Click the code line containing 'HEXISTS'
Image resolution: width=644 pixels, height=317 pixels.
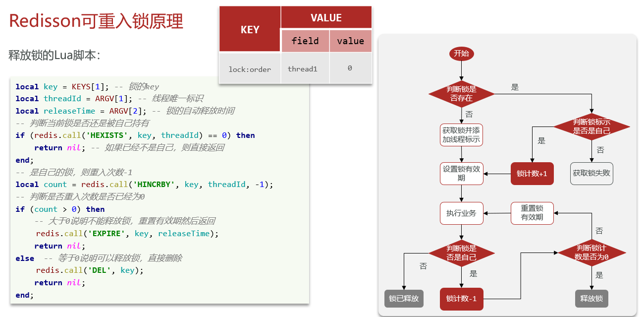coord(135,135)
